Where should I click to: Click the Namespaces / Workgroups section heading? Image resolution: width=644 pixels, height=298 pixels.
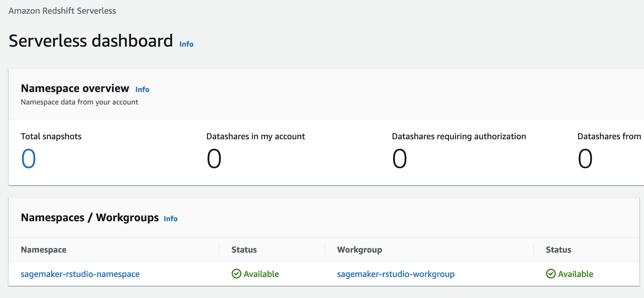90,218
